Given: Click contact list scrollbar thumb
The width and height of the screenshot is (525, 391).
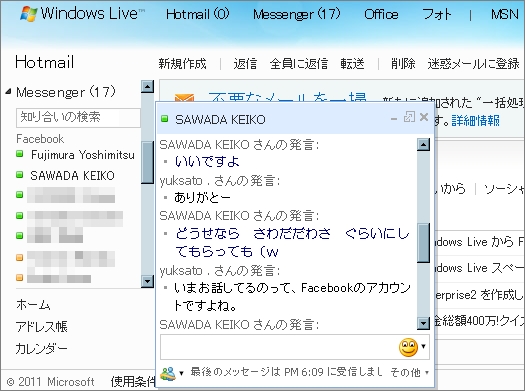Looking at the screenshot, I should (x=147, y=162).
